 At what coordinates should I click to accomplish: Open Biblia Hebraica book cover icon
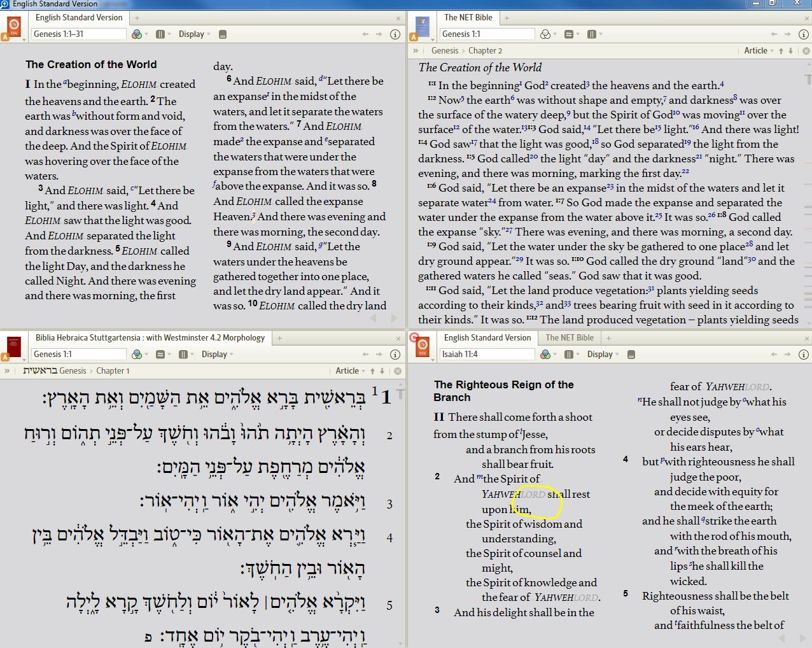click(x=13, y=348)
